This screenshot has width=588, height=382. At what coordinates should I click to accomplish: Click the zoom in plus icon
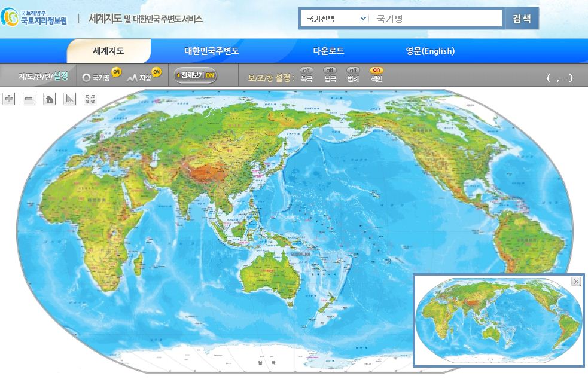pyautogui.click(x=9, y=99)
